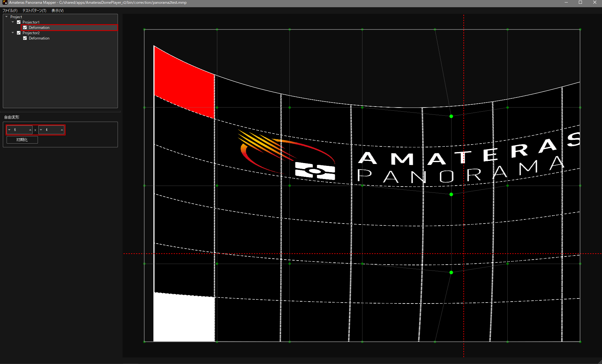Screen dimensions: 602x364
Task: Open the ファイル(F) menu
Action: (10, 11)
